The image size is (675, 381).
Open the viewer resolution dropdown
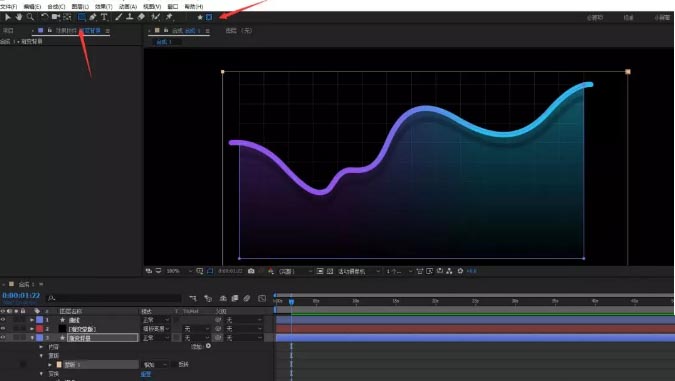pyautogui.click(x=295, y=271)
